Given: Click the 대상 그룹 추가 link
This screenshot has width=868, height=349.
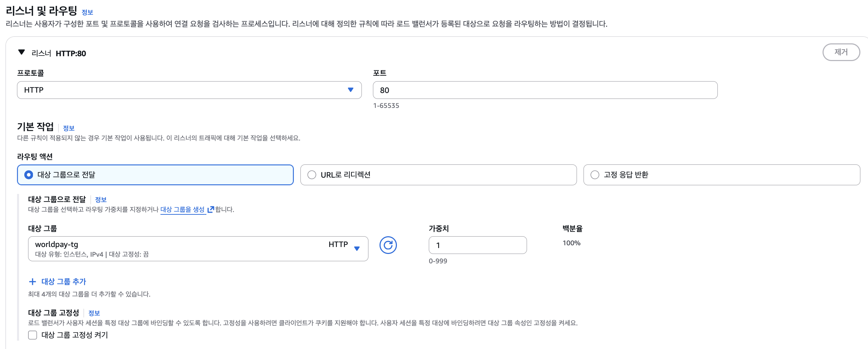Looking at the screenshot, I should [64, 282].
